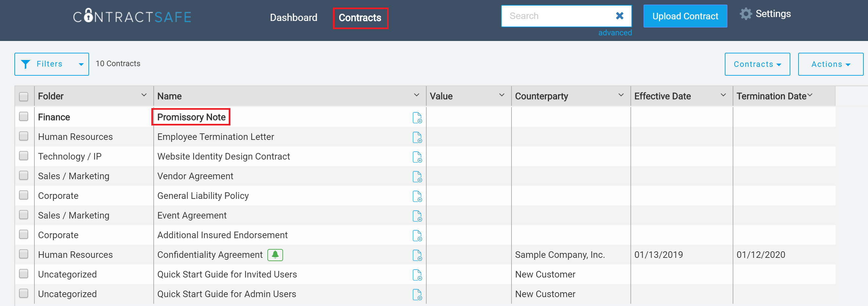The width and height of the screenshot is (868, 306).
Task: Click the document icon for Promissory Note
Action: click(x=417, y=118)
